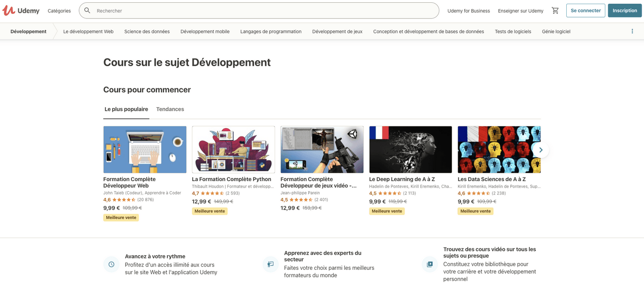Click author text John Taieb (Codeur)
The width and height of the screenshot is (644, 285).
coord(123,193)
